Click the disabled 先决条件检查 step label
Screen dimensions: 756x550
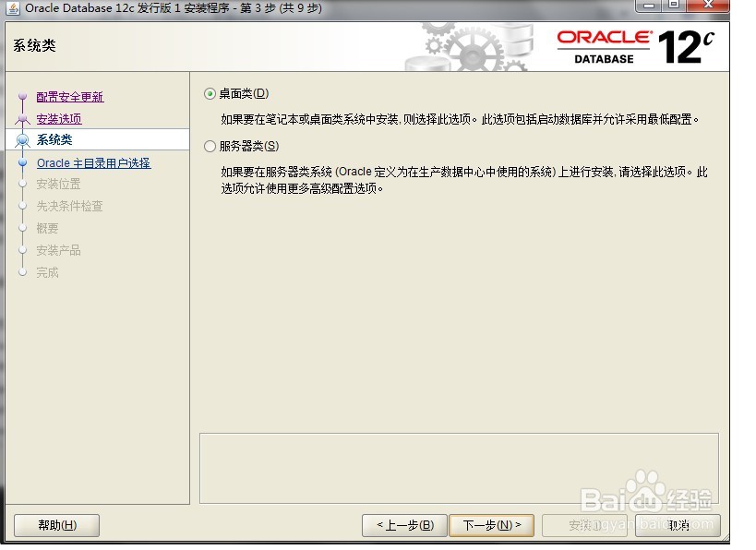(x=69, y=207)
